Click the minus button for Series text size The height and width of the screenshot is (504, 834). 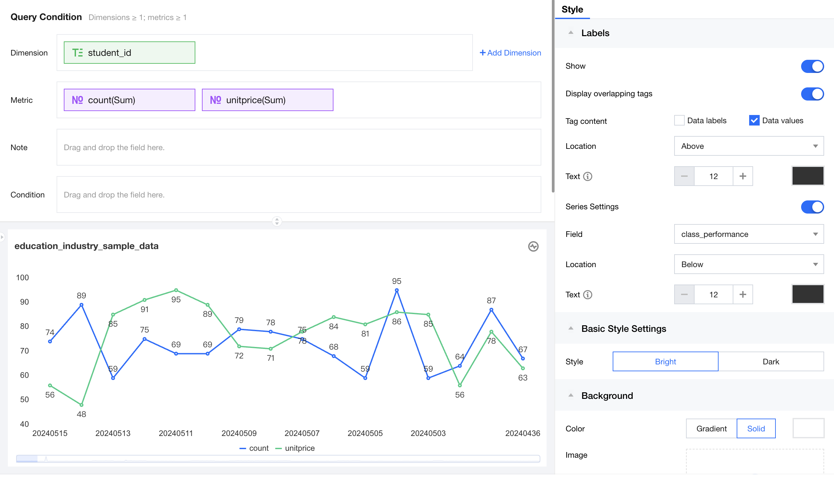pyautogui.click(x=684, y=295)
